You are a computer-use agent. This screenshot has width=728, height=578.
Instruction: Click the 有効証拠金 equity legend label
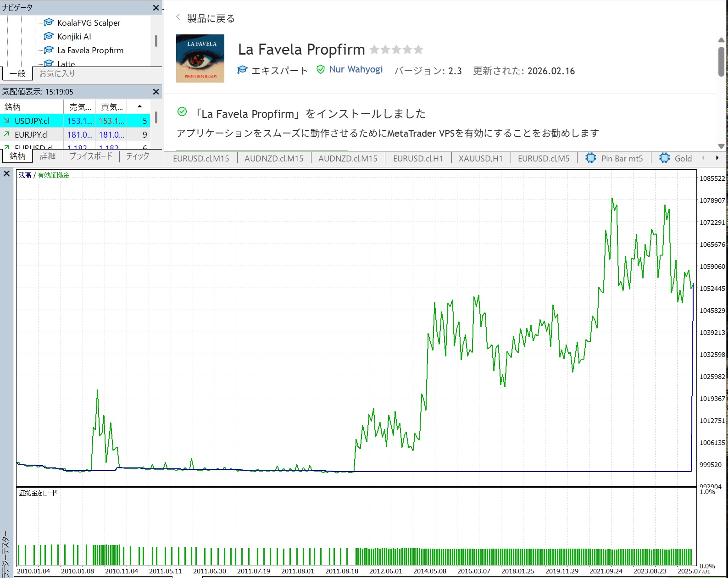[54, 175]
